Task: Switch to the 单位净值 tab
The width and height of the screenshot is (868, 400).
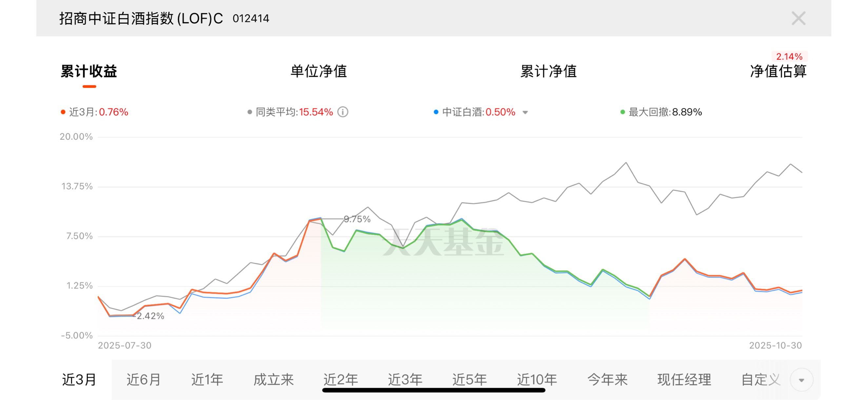Action: [318, 71]
